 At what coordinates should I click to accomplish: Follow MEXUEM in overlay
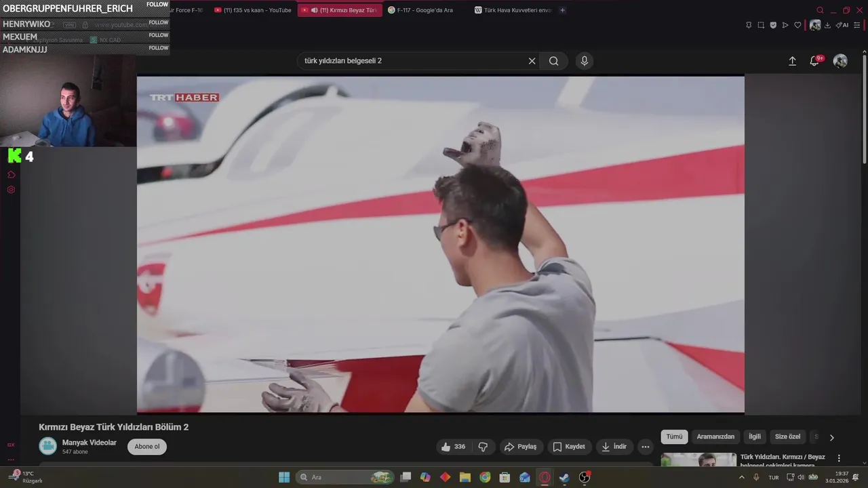pos(159,35)
